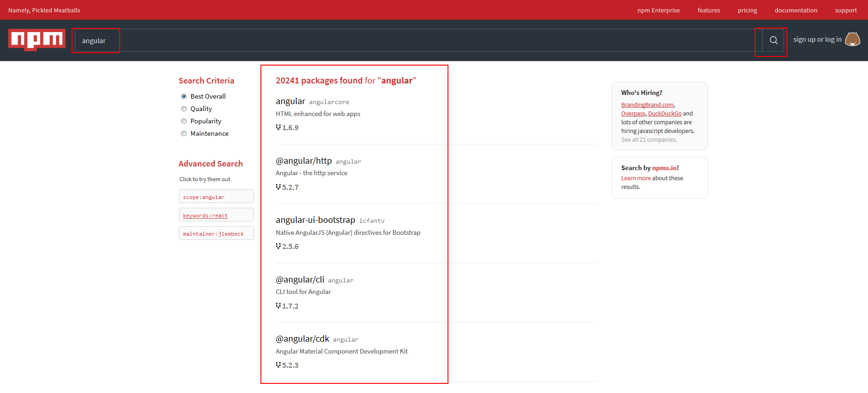The height and width of the screenshot is (393, 868).
Task: Click version number 1.7.2
Action: tap(290, 306)
